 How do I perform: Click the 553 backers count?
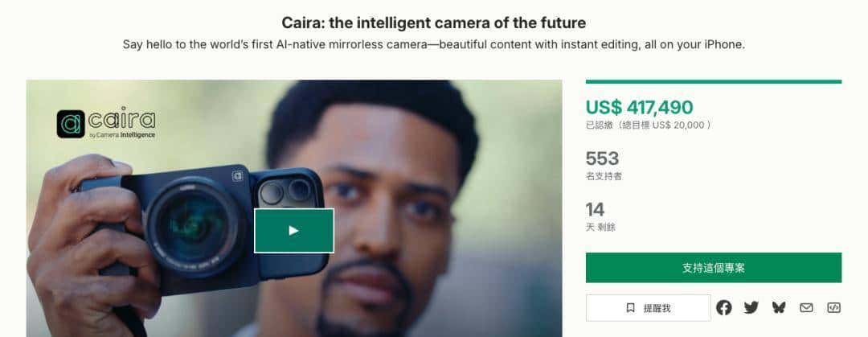coord(602,158)
